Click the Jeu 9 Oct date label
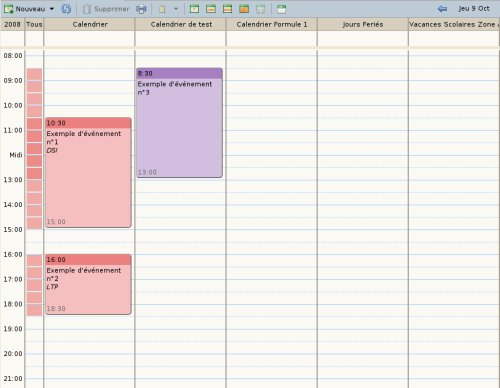 [x=474, y=9]
